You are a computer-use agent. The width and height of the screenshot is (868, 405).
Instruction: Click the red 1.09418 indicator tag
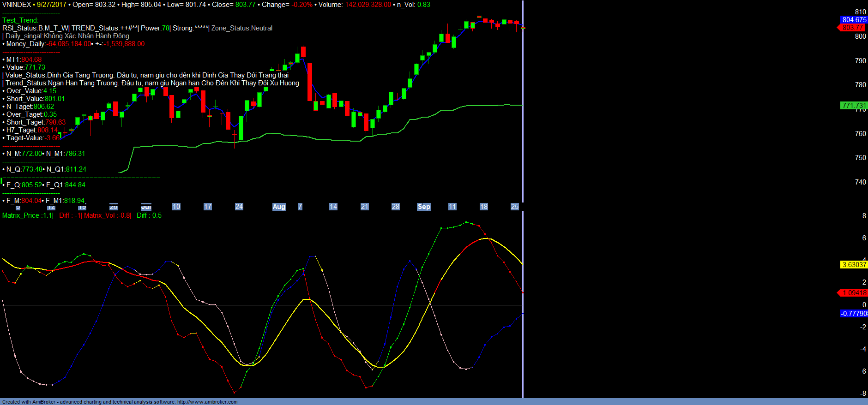854,293
